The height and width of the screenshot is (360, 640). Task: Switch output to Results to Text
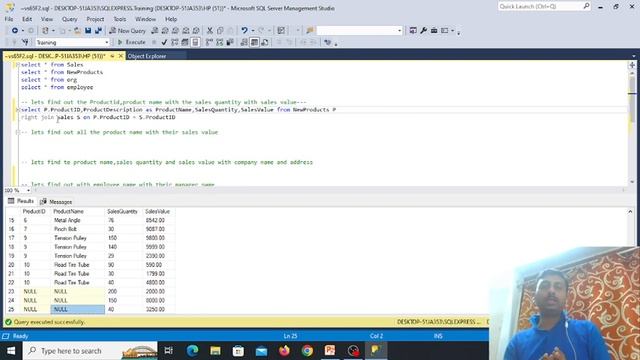[244, 42]
